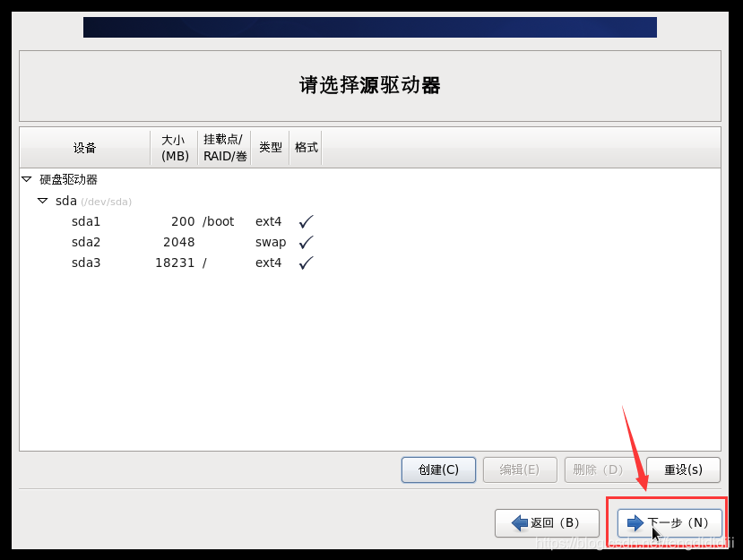Toggle format checkmark for sda3

point(307,263)
